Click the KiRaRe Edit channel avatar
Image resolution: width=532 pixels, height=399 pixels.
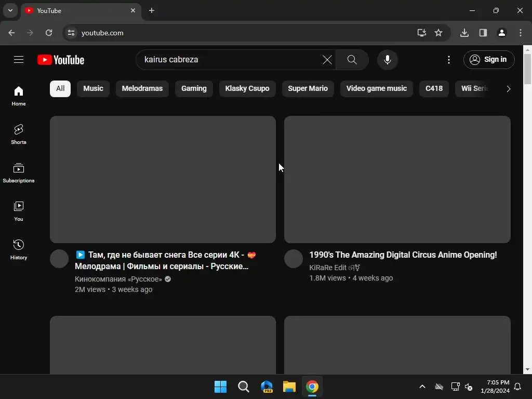(x=294, y=259)
